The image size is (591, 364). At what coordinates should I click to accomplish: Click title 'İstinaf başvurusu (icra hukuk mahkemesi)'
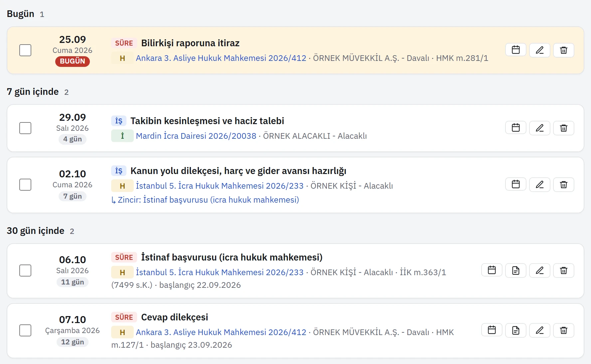click(x=232, y=258)
